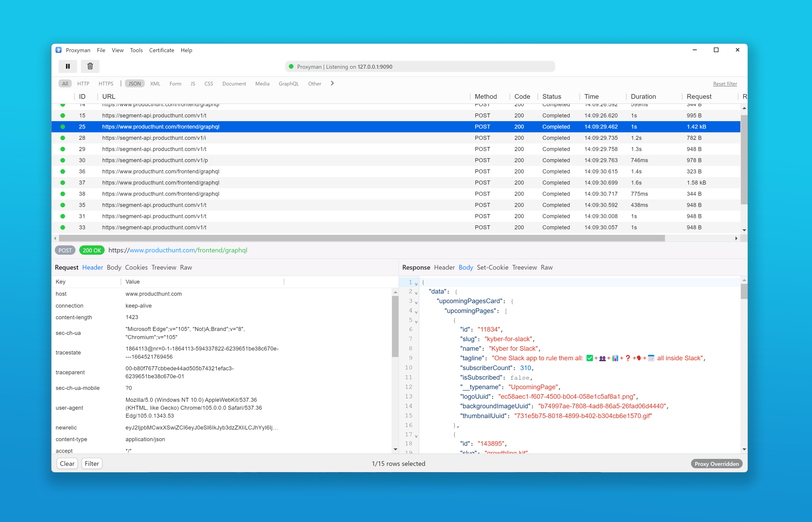812x522 pixels.
Task: Click the request list vertical scrollbar
Action: click(744, 159)
